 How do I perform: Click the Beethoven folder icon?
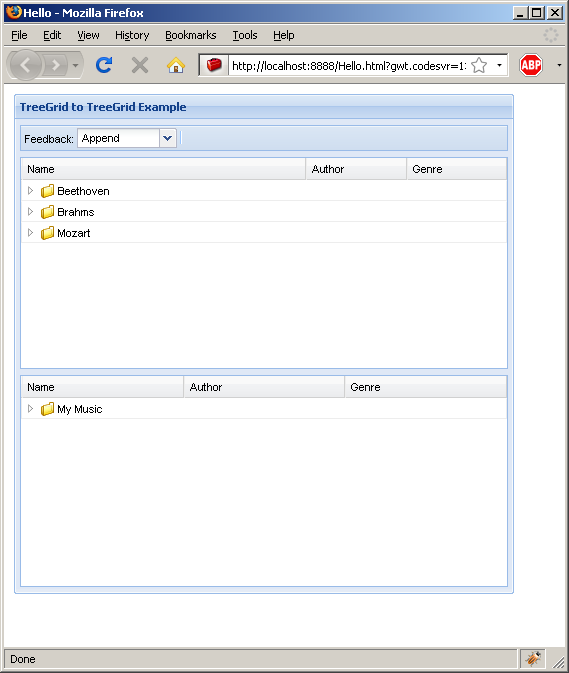point(47,191)
